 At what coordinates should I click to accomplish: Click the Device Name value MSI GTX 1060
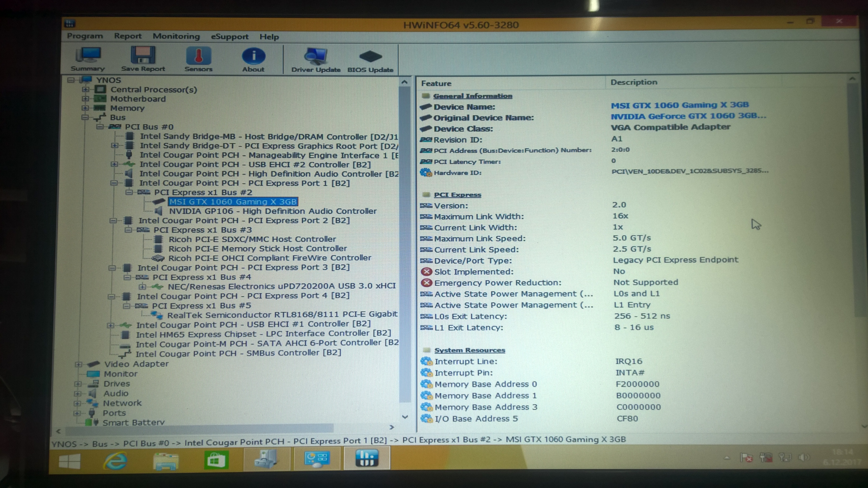680,105
